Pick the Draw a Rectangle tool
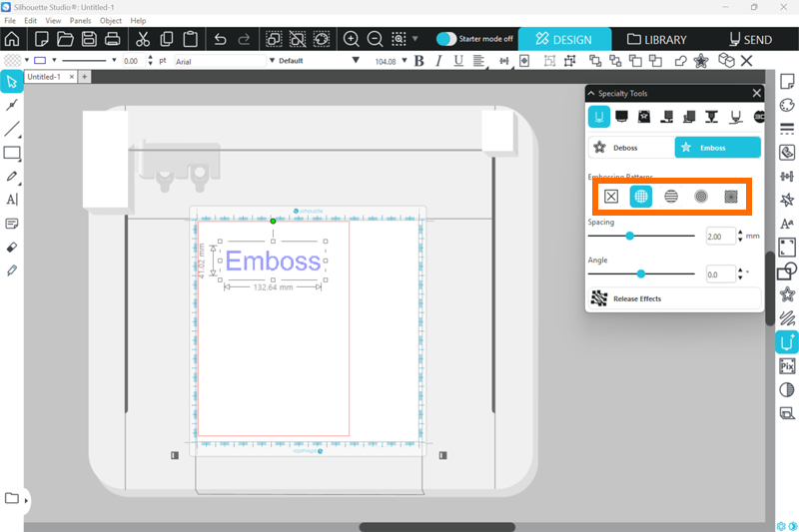Viewport: 799px width, 532px height. click(12, 153)
